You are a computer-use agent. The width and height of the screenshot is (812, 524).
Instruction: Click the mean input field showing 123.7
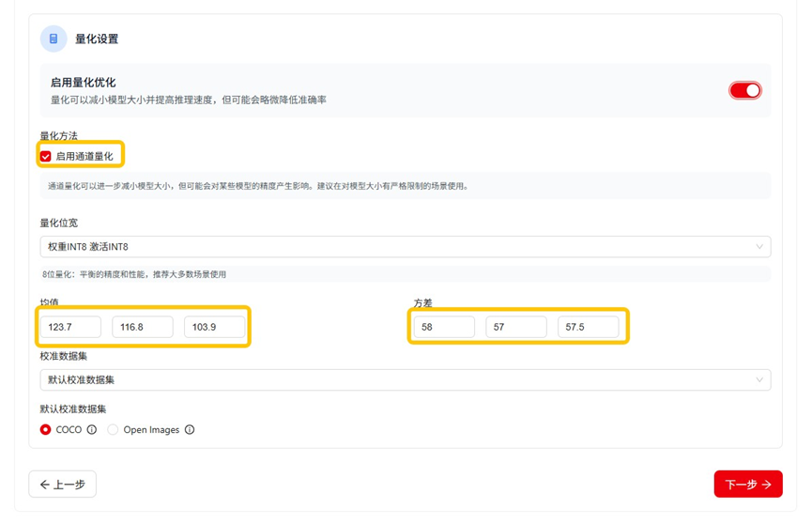pyautogui.click(x=70, y=327)
